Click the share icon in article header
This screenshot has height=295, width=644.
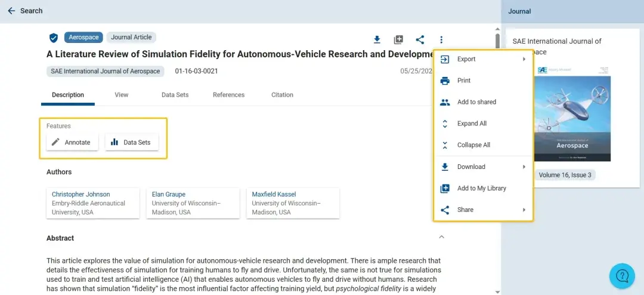(x=420, y=40)
